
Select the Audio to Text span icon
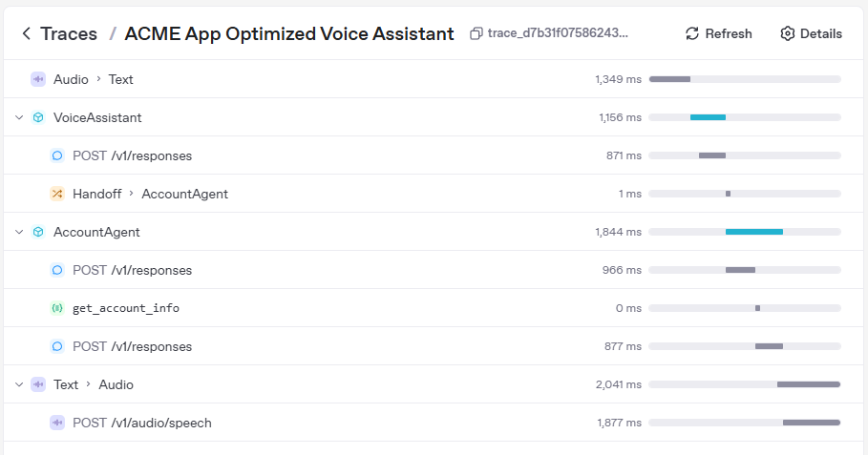point(38,79)
